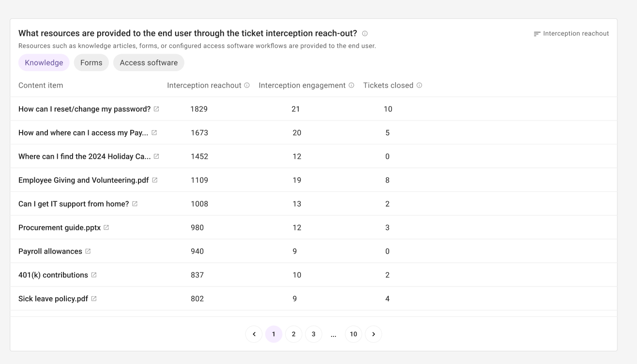Jump to page 10 of results

pyautogui.click(x=353, y=334)
